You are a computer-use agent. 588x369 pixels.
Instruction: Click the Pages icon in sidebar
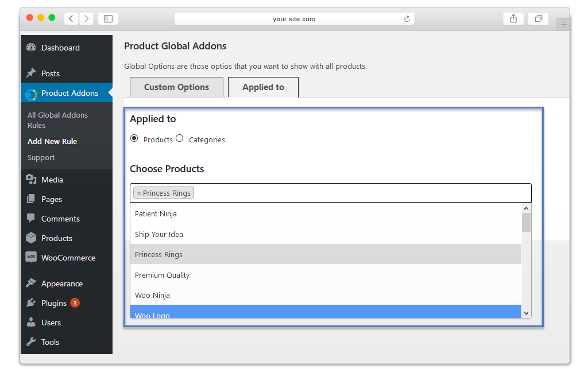coord(31,199)
